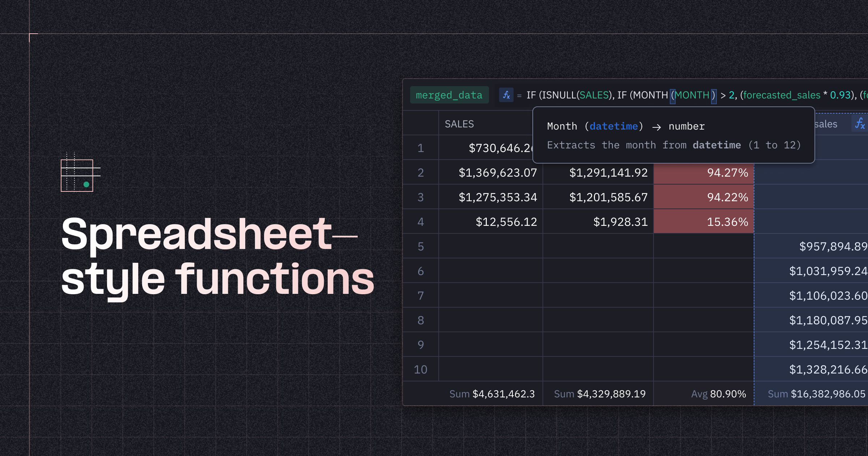This screenshot has height=456, width=868.
Task: Open the Sum $4,631,462.3 footer aggregate
Action: point(492,394)
